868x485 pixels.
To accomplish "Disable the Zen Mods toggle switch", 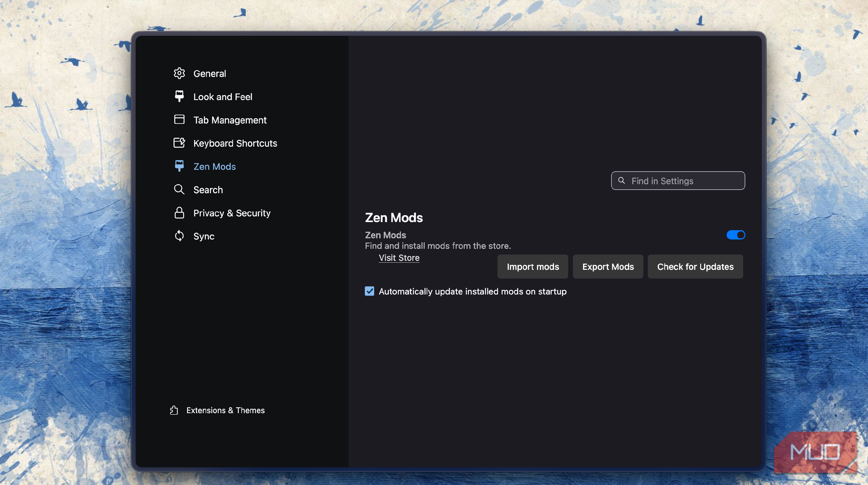I will click(x=736, y=235).
